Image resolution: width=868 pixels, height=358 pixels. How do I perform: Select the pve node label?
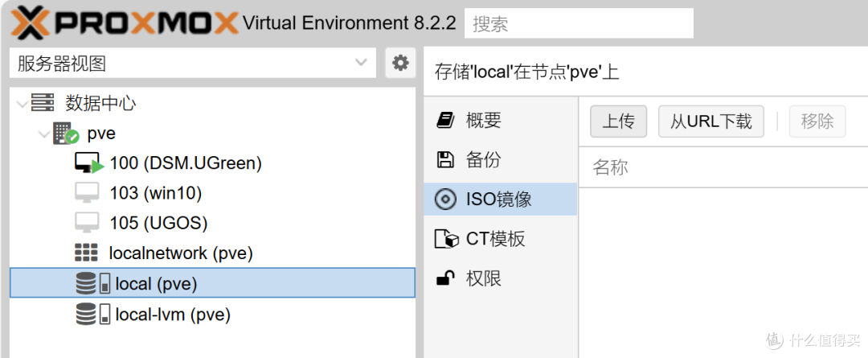point(101,134)
